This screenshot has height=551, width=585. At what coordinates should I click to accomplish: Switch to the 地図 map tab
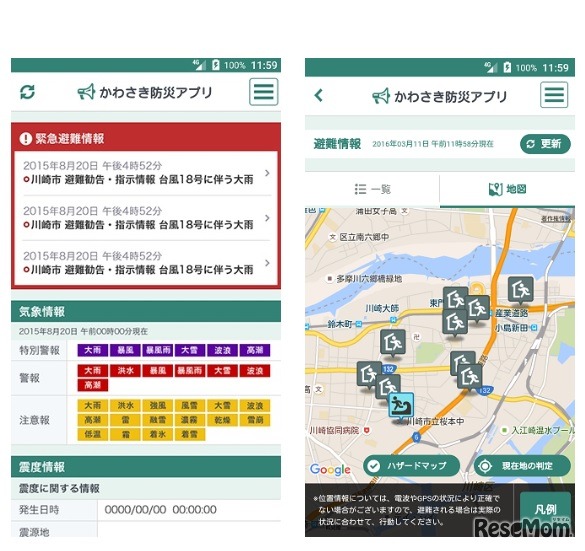507,189
